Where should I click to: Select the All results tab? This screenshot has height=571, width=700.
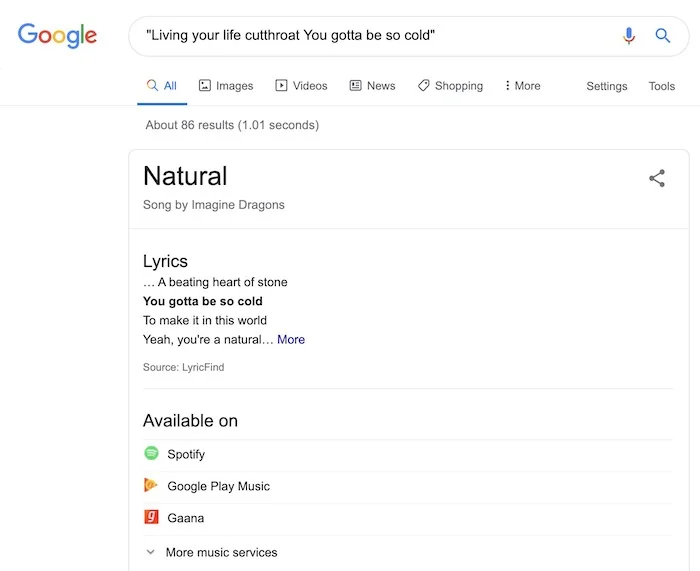[x=162, y=86]
